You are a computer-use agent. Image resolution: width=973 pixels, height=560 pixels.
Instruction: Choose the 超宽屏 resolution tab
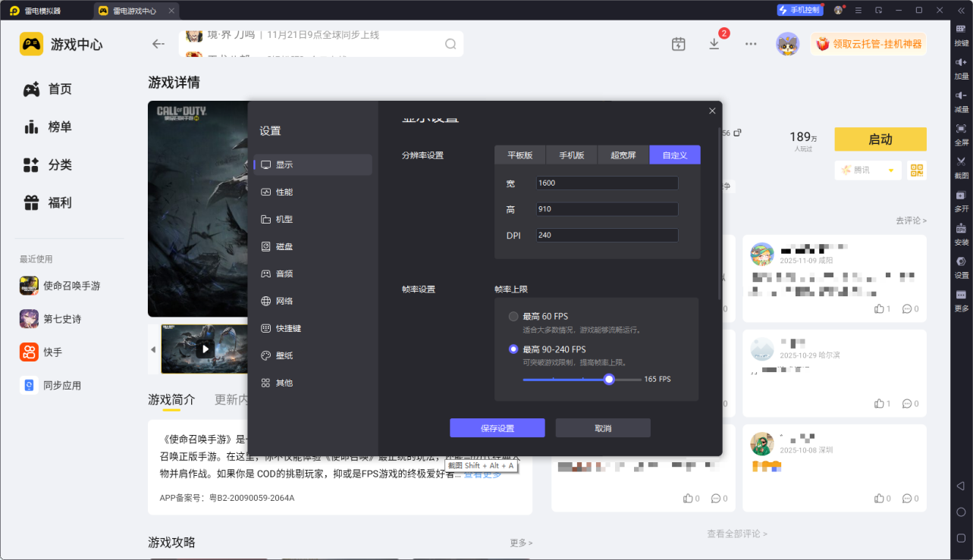pyautogui.click(x=623, y=155)
